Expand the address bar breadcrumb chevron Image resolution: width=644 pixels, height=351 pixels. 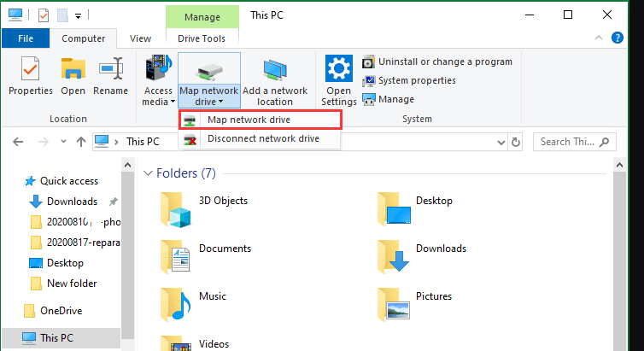click(117, 142)
